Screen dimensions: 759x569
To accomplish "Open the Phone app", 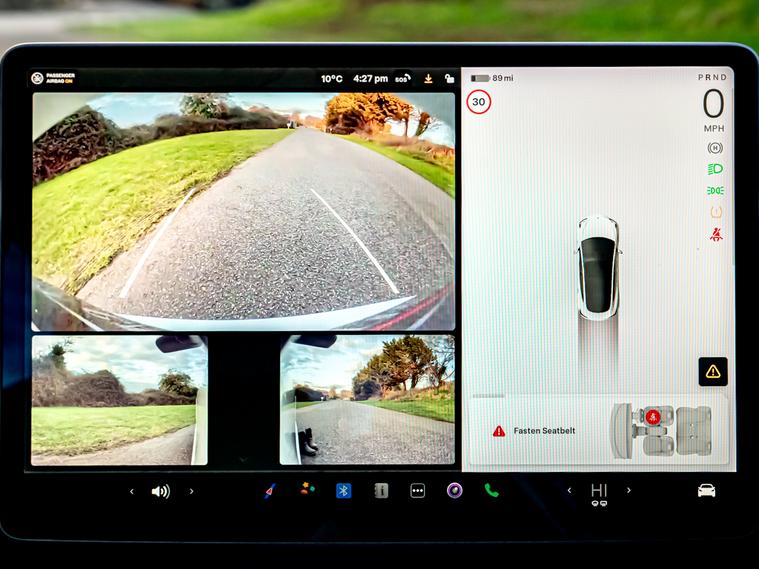I will (x=491, y=491).
